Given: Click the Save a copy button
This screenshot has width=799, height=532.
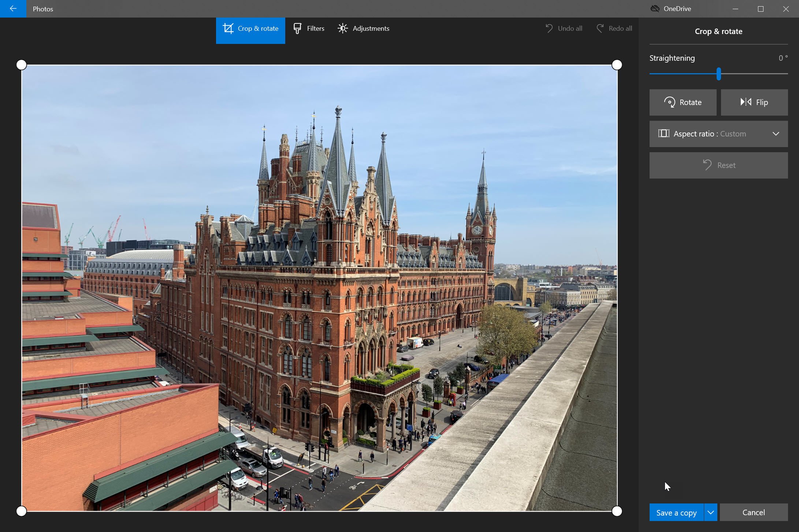Looking at the screenshot, I should [676, 512].
